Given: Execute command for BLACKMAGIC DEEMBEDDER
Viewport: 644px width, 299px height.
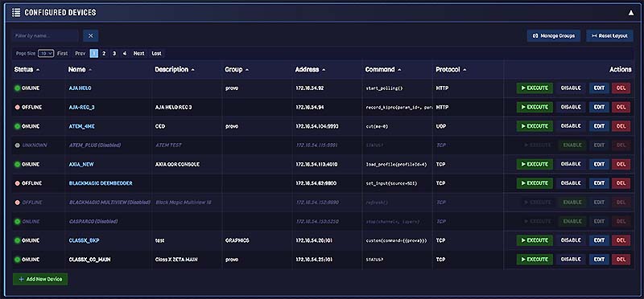Looking at the screenshot, I should click(x=535, y=183).
